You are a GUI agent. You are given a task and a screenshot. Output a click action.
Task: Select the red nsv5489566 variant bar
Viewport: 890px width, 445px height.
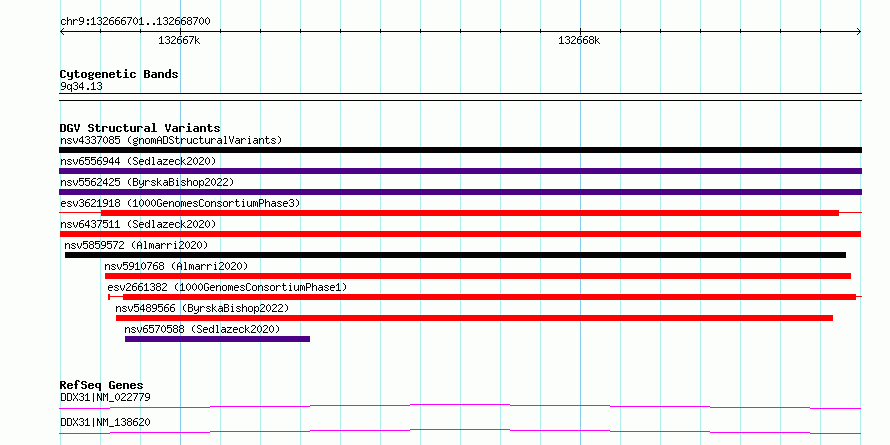point(475,318)
